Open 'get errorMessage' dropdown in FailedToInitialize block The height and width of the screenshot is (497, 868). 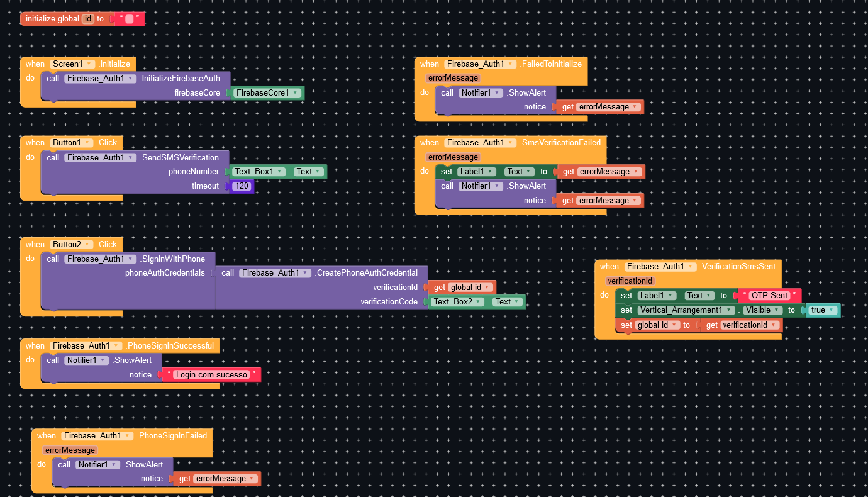(x=608, y=107)
